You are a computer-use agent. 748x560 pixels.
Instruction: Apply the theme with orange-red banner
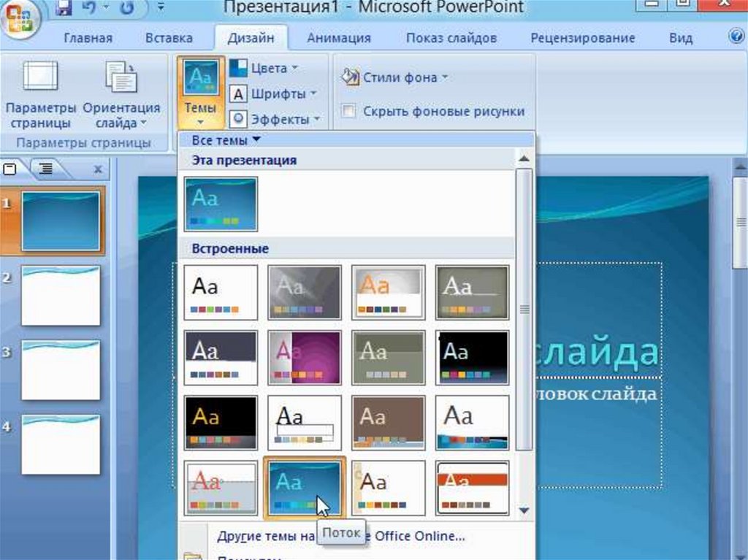coord(473,488)
